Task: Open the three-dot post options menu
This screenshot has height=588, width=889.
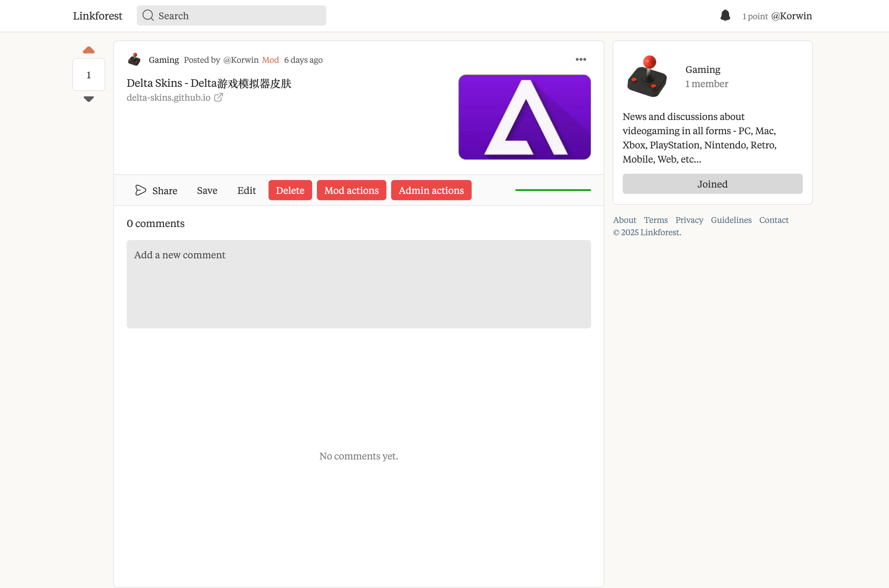Action: click(x=581, y=59)
